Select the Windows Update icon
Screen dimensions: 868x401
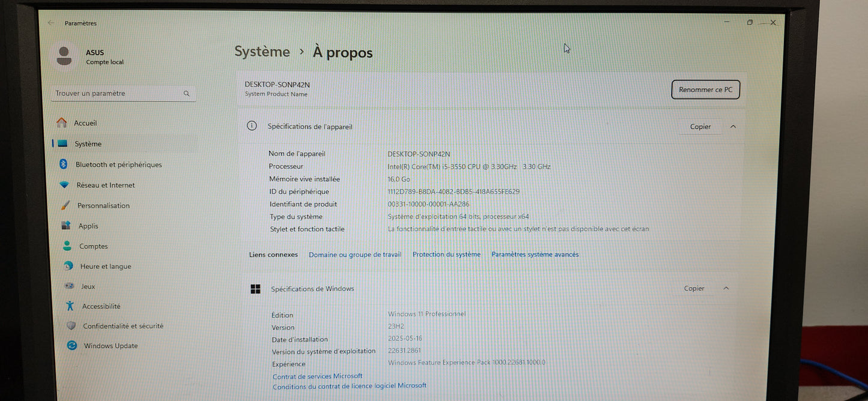(x=72, y=346)
